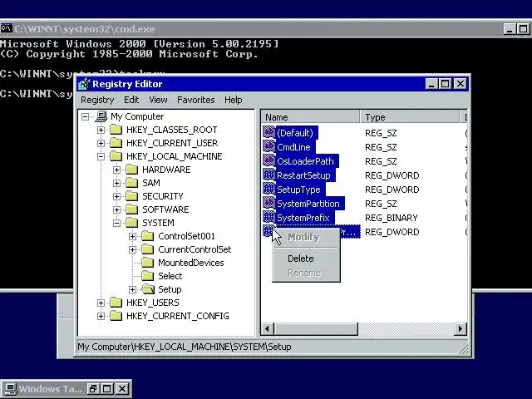
Task: Click the SOFTWARE folder icon
Action: tap(132, 209)
